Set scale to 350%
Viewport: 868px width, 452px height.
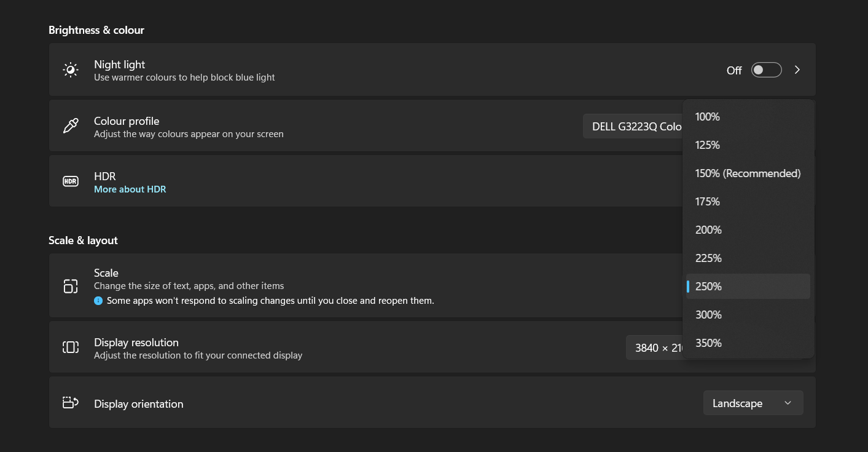click(x=708, y=343)
